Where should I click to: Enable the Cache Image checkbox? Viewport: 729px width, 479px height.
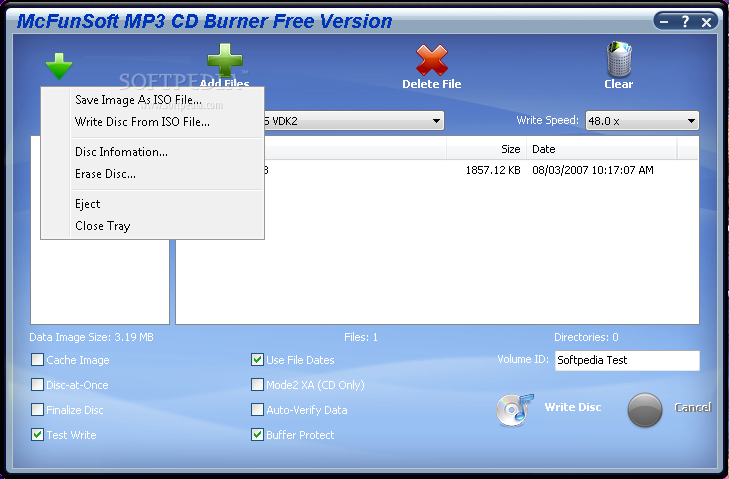point(37,359)
